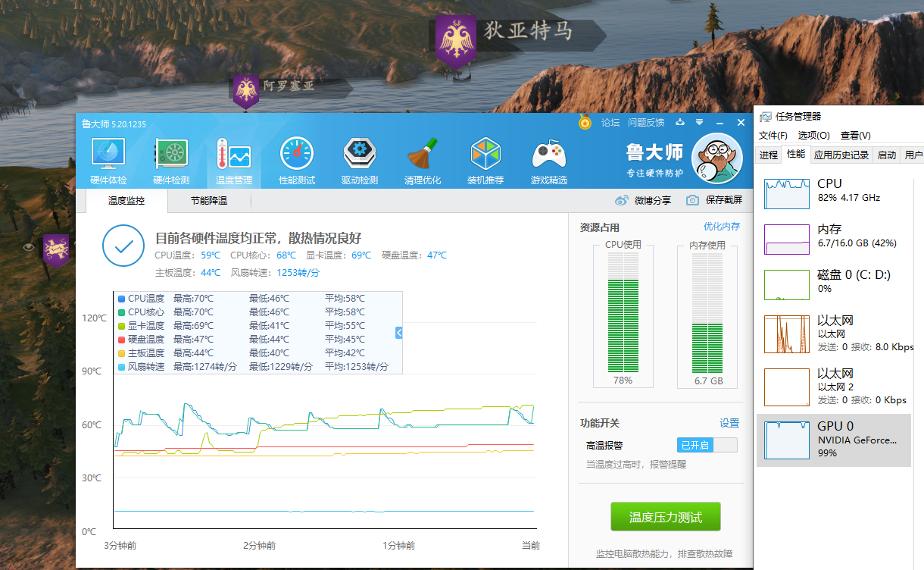The width and height of the screenshot is (924, 570).
Task: Switch to 应用历史记录 tab in Task Manager
Action: (841, 155)
